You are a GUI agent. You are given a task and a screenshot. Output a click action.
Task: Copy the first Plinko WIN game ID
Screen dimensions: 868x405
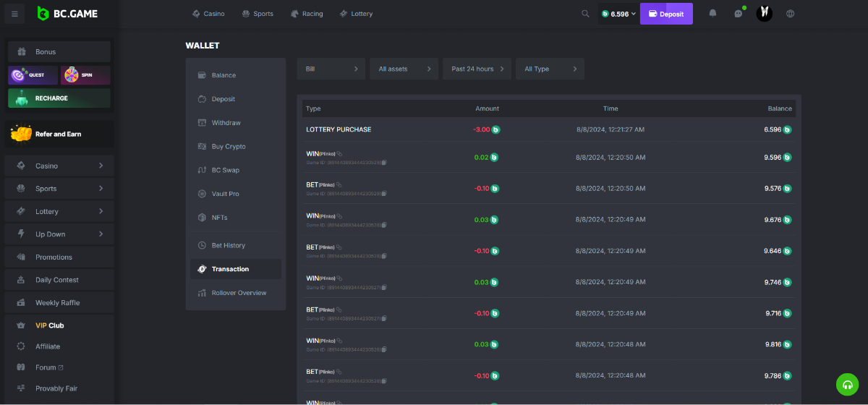pyautogui.click(x=384, y=163)
